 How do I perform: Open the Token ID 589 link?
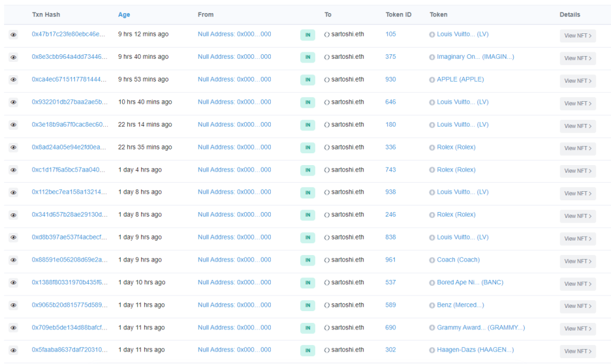coord(390,305)
